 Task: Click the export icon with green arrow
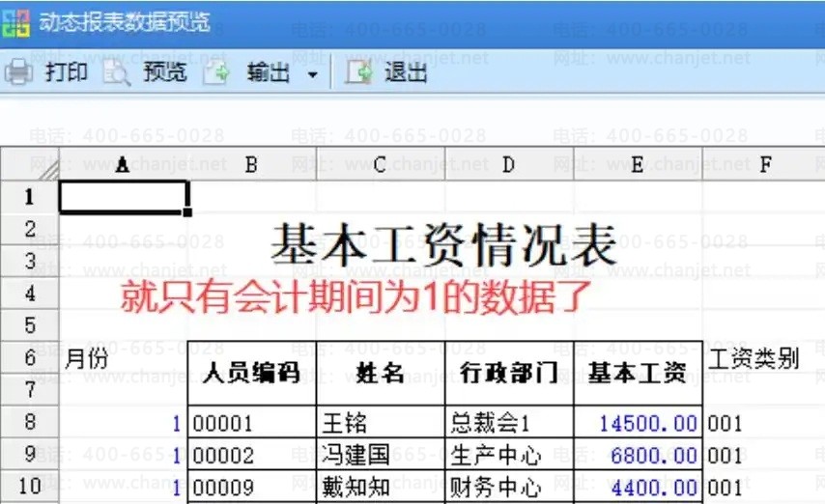coord(216,72)
